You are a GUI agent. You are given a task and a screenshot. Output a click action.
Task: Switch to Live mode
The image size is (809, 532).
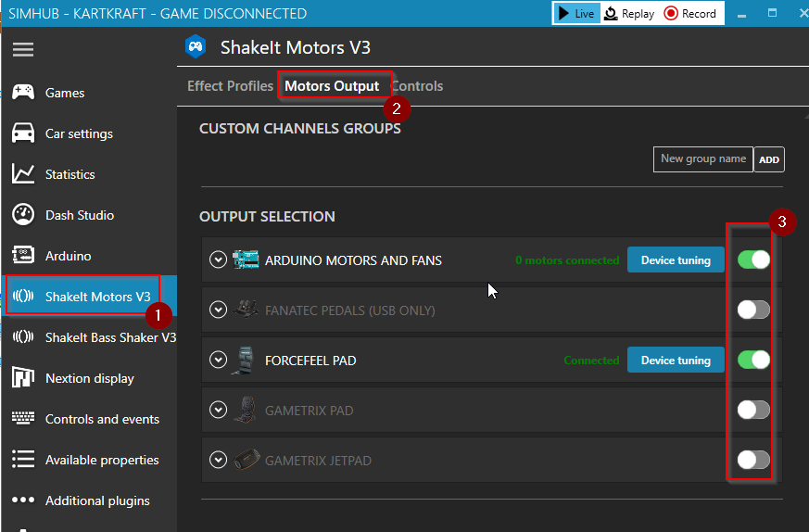[576, 13]
